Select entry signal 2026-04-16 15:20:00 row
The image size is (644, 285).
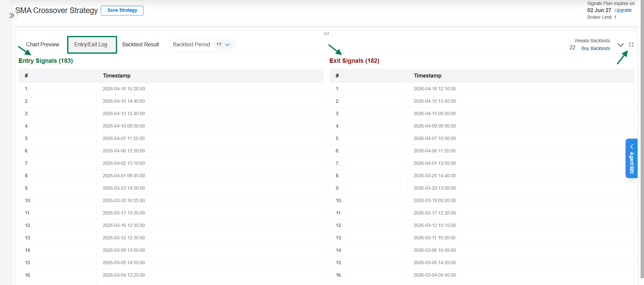[x=124, y=89]
